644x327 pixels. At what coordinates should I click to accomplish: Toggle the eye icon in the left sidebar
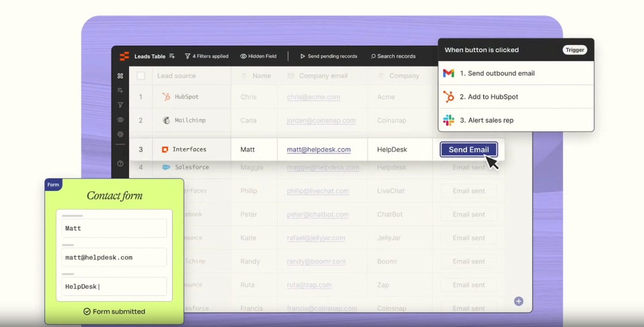coord(120,120)
